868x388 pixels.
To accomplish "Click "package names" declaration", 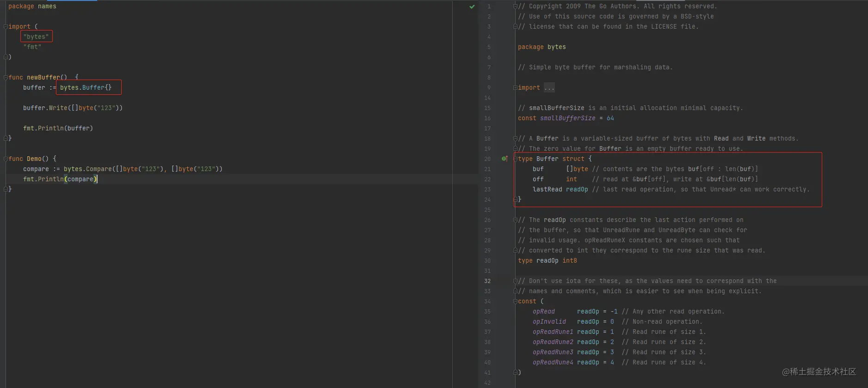I will [32, 6].
